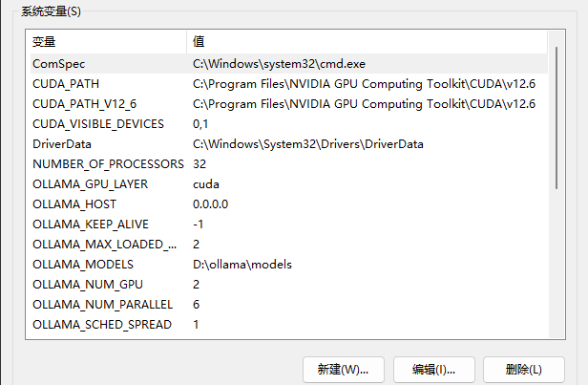588x385 pixels.
Task: Click the 值 column header
Action: (x=367, y=42)
